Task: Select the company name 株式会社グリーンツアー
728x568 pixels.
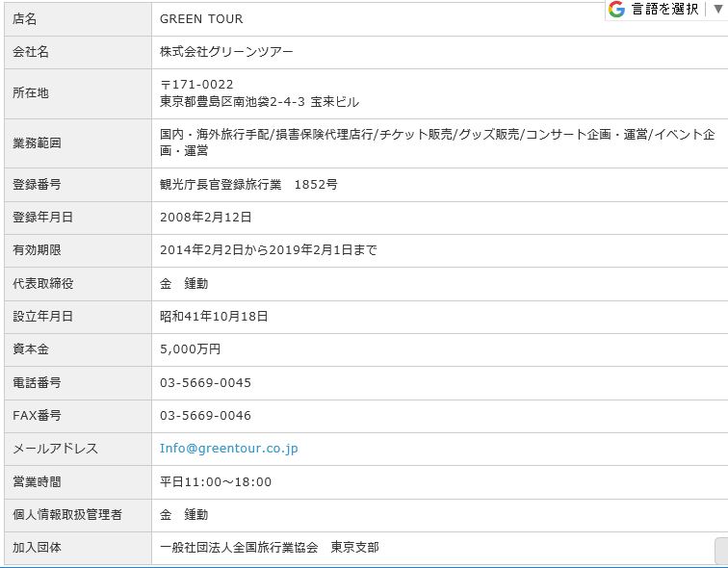Action: (x=226, y=52)
